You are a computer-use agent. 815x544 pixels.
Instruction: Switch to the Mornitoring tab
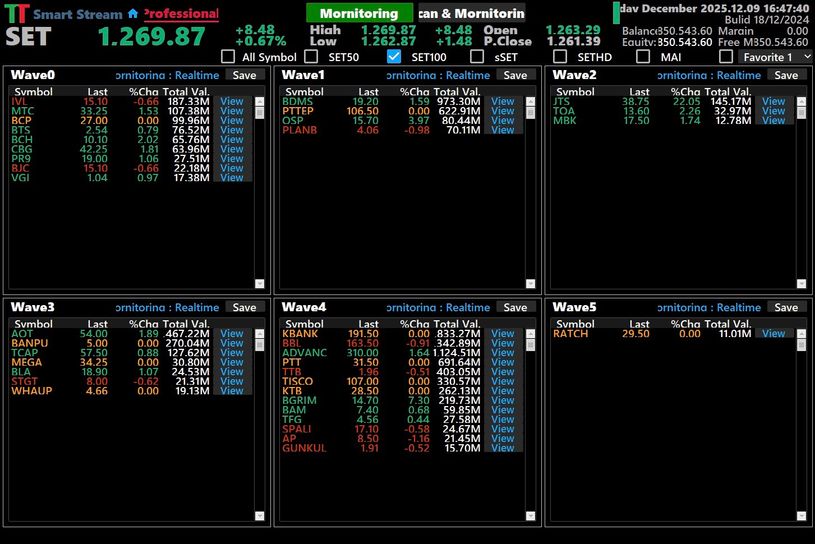tap(359, 14)
